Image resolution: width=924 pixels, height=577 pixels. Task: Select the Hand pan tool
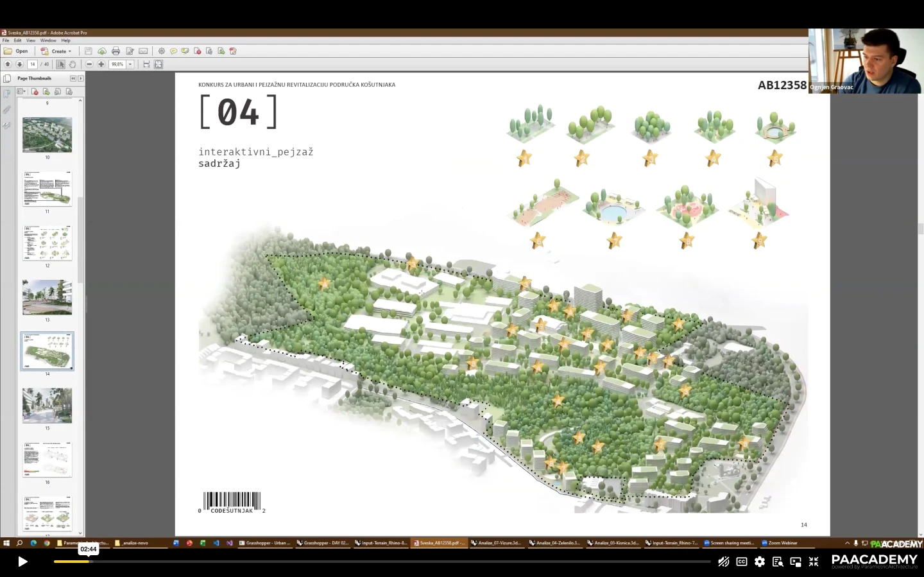tap(73, 64)
